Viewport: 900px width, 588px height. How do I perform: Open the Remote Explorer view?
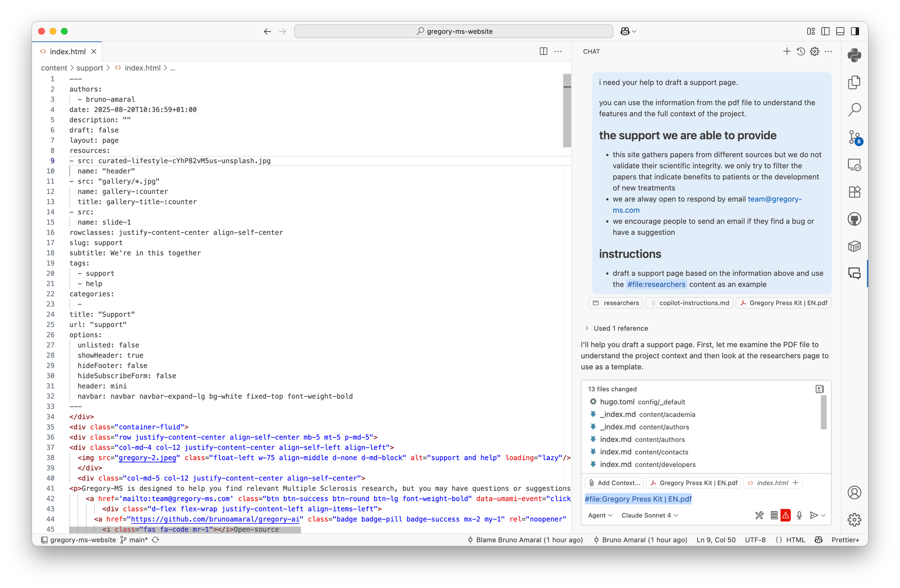tap(854, 165)
